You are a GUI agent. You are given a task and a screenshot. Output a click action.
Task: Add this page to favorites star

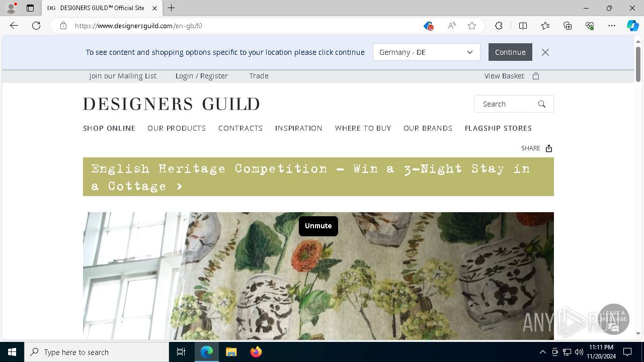(472, 26)
